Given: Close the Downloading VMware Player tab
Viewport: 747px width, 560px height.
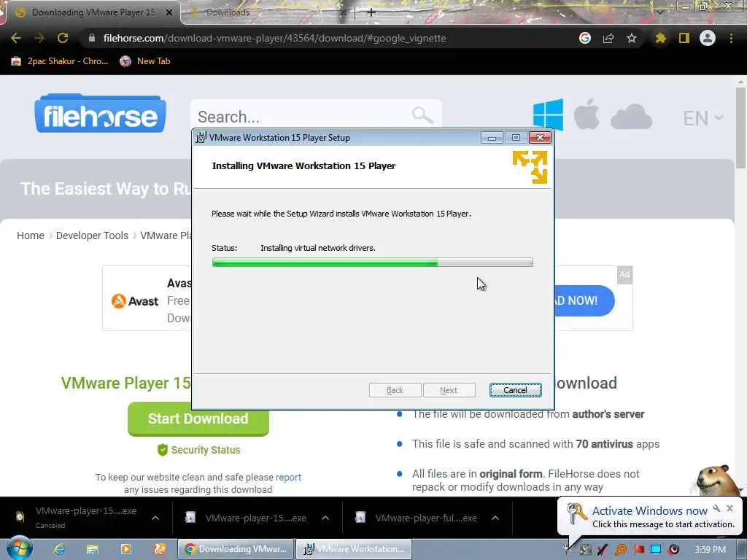Looking at the screenshot, I should (x=169, y=12).
